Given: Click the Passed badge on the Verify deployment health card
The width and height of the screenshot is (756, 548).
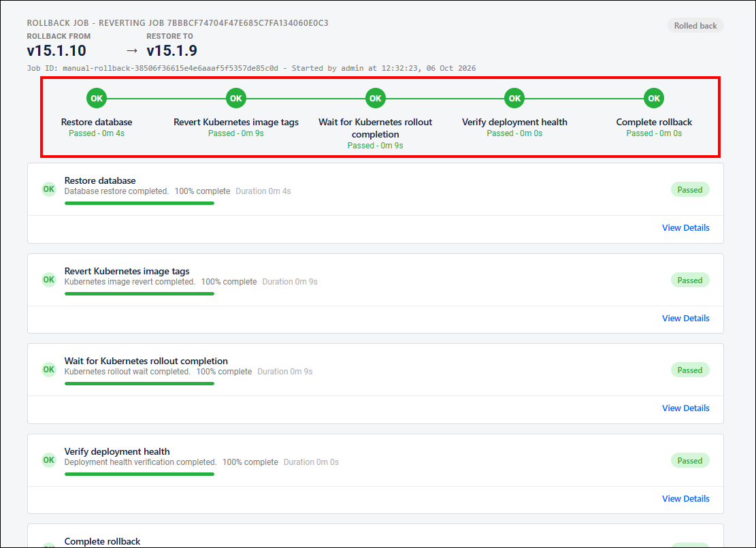Looking at the screenshot, I should [690, 461].
